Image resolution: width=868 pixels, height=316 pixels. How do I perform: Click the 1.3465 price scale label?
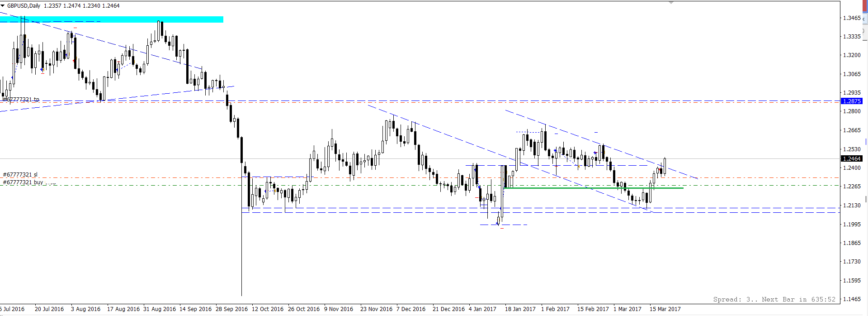pyautogui.click(x=852, y=18)
